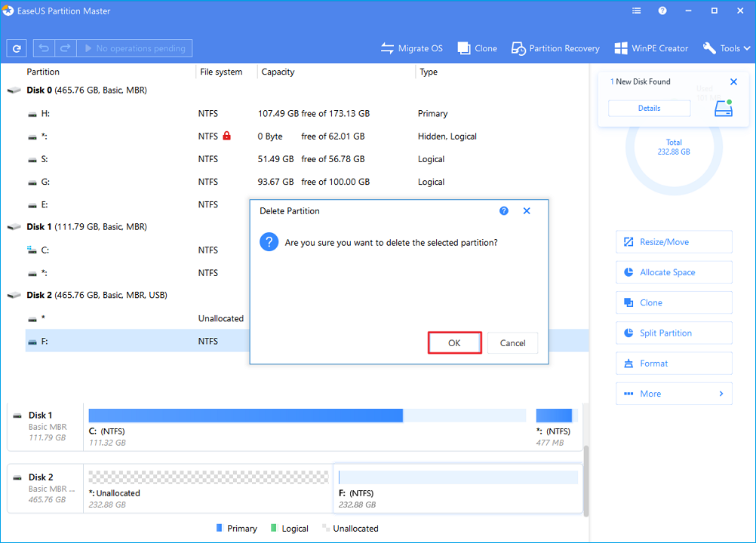This screenshot has width=756, height=543.
Task: Launch the Clone disk tool in top toolbar
Action: pyautogui.click(x=477, y=48)
